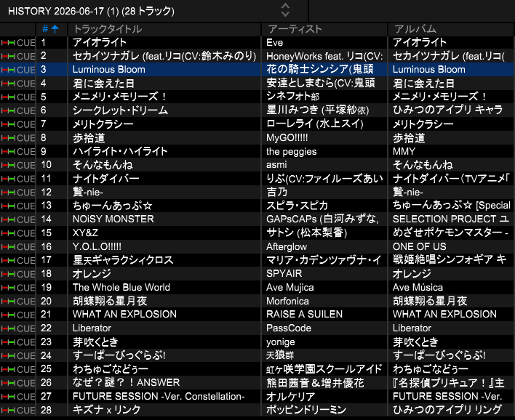The height and width of the screenshot is (420, 515).
Task: Click CUE icon for track 16 Y.O.L.O!!!!!
Action: (17, 247)
